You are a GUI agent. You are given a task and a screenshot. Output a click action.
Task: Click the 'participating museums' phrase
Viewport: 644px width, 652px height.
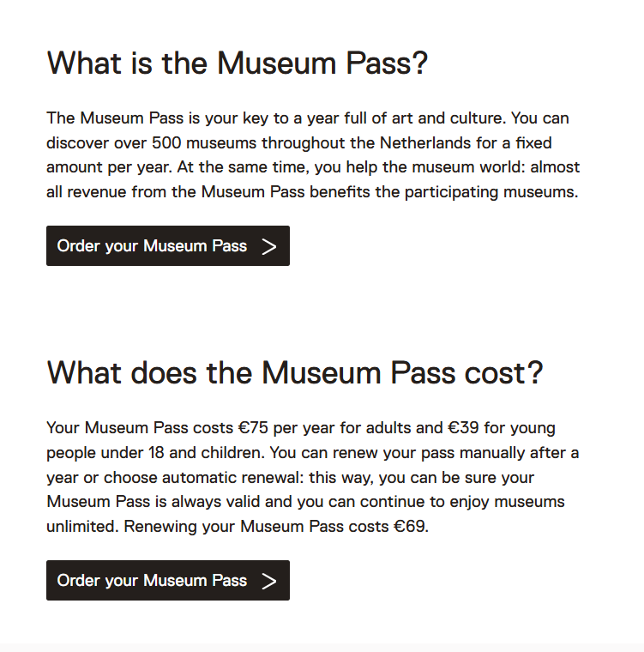[491, 192]
